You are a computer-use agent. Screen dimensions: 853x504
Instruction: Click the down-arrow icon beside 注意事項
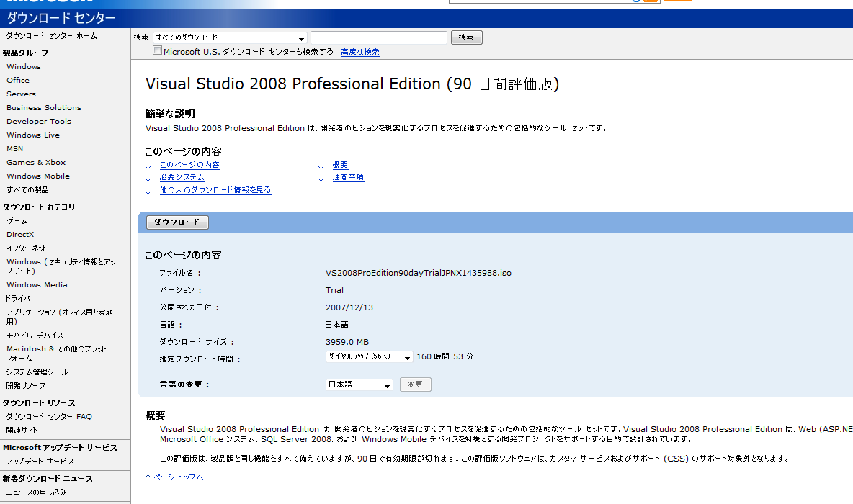(x=321, y=178)
